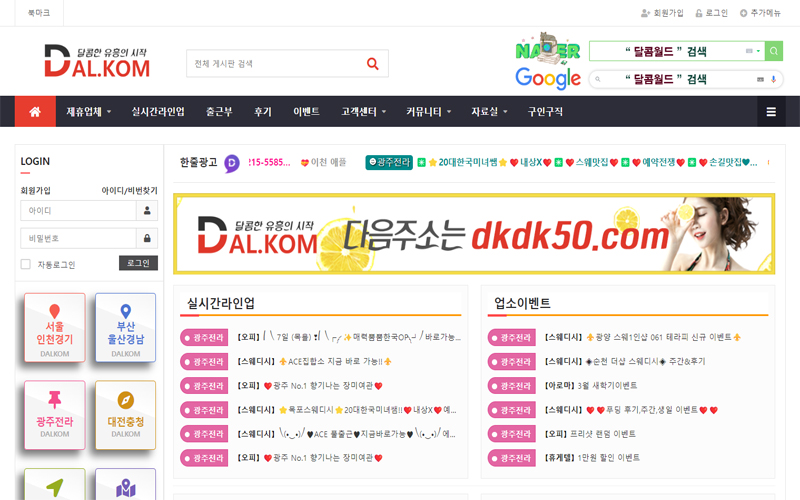Viewport: 800px width, 500px height.
Task: Click the Naver keyboard dropdown icon
Action: tap(753, 51)
